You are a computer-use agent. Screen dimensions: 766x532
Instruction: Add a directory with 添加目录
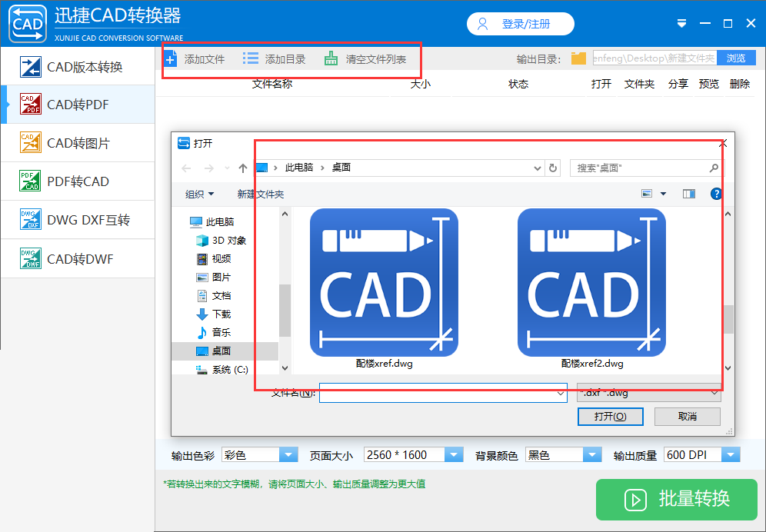click(274, 59)
